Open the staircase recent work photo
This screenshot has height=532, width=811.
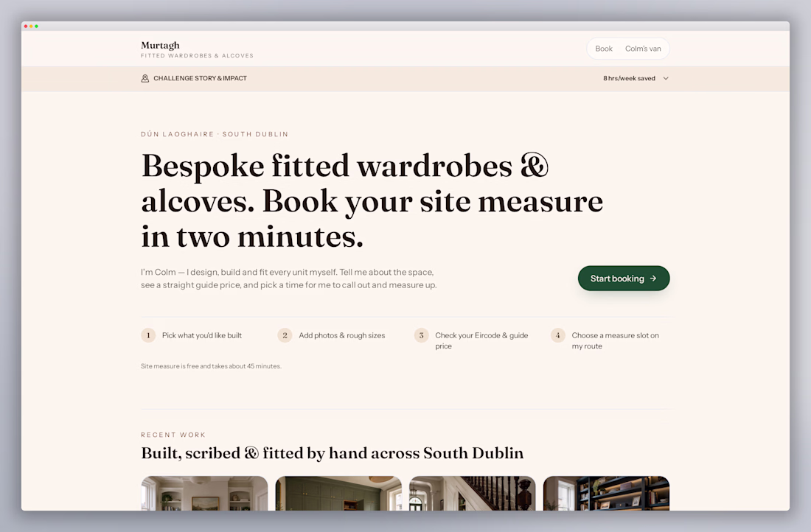[x=472, y=493]
